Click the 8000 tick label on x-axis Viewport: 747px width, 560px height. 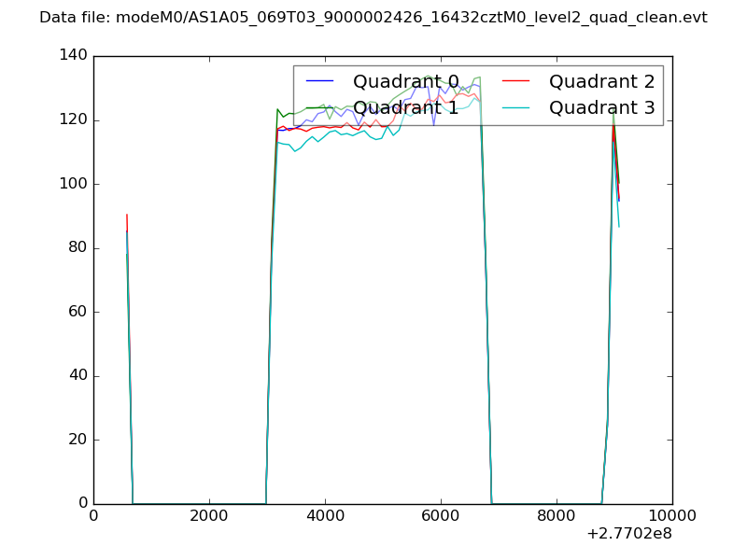coord(557,515)
